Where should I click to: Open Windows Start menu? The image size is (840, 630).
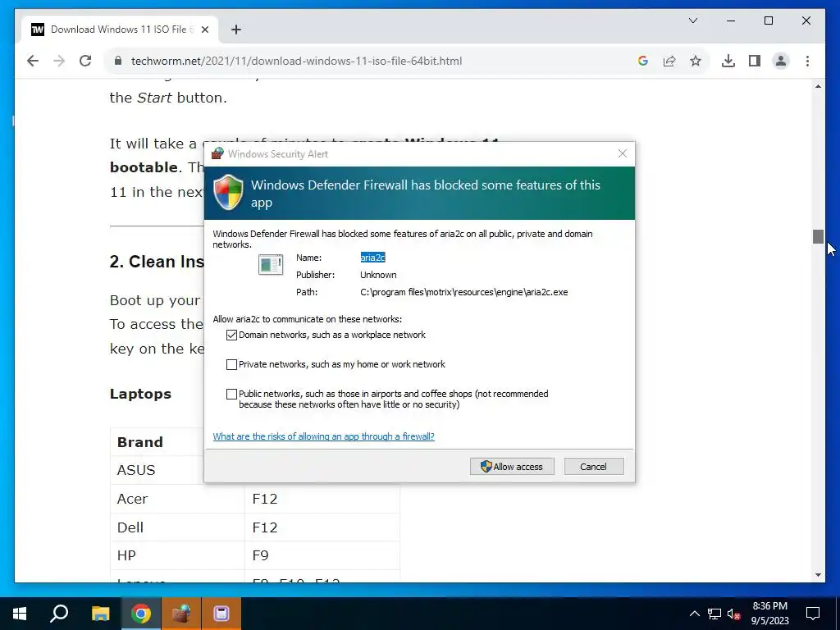[20, 614]
